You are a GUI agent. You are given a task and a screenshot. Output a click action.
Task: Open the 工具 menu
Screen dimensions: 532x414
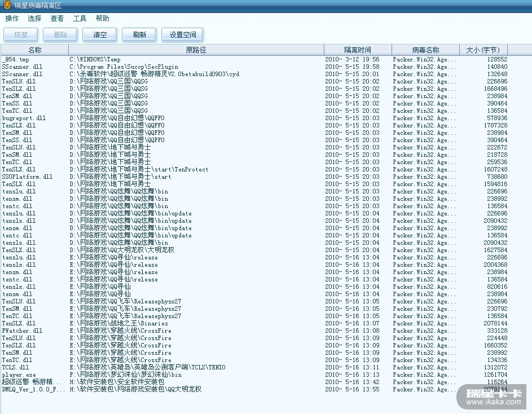pos(80,18)
